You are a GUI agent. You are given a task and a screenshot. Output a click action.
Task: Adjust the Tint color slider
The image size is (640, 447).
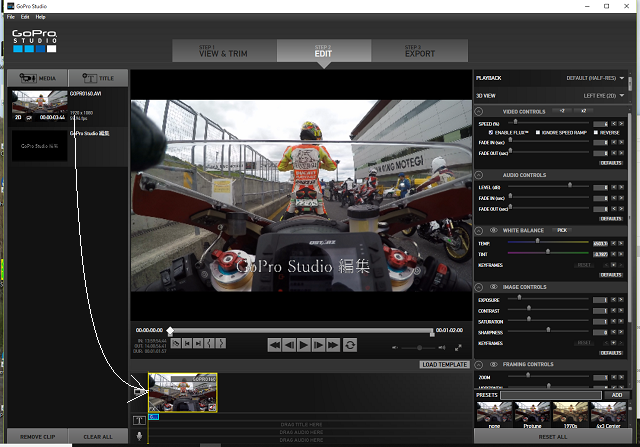point(548,252)
